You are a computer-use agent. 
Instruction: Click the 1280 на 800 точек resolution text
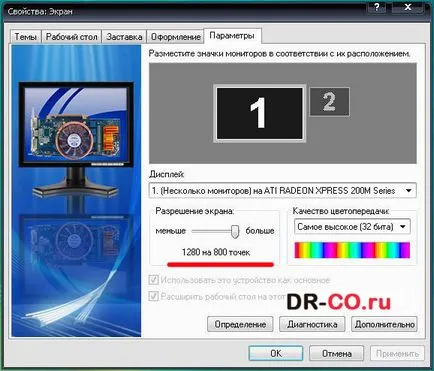[216, 252]
